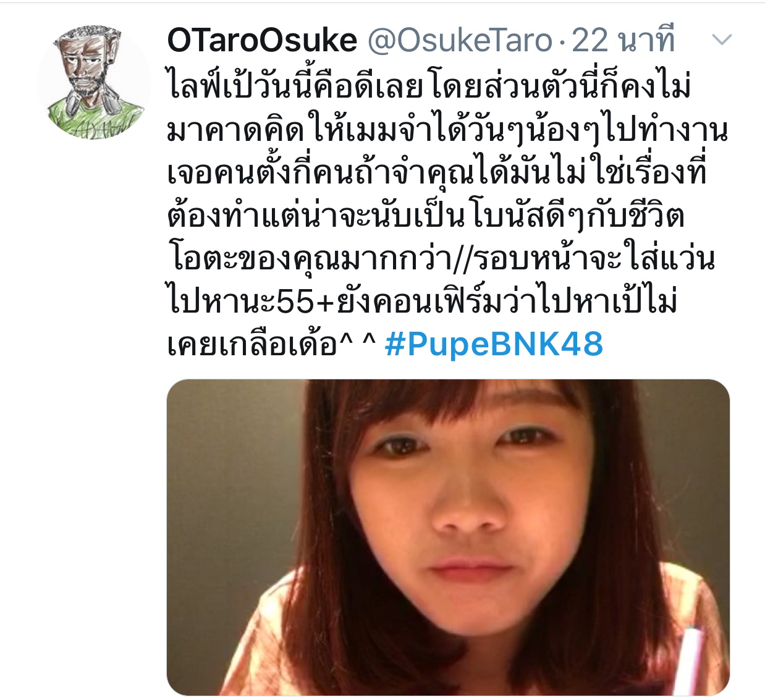Expand the tweet options chevron
This screenshot has width=765, height=700.
click(x=722, y=41)
